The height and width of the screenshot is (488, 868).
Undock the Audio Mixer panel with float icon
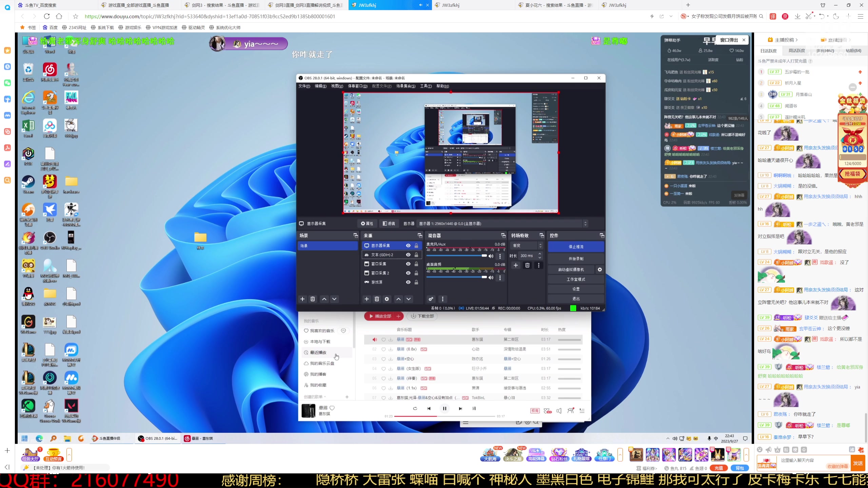point(503,236)
